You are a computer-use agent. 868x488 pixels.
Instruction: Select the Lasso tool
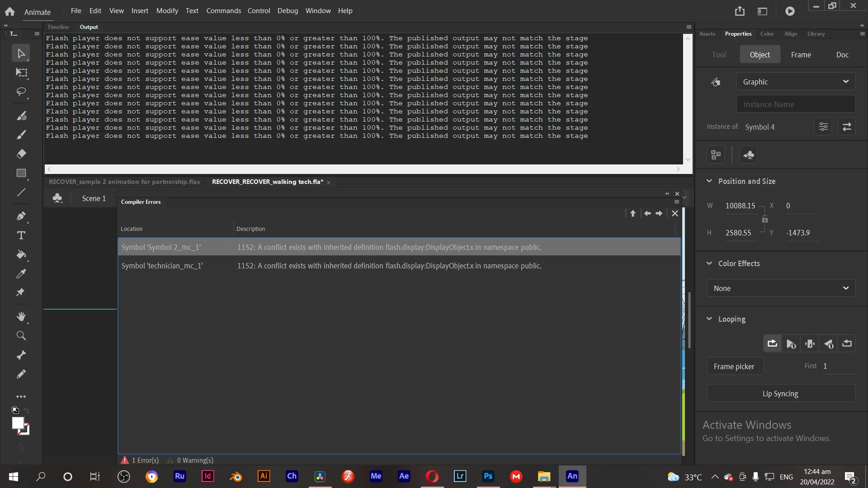click(21, 92)
